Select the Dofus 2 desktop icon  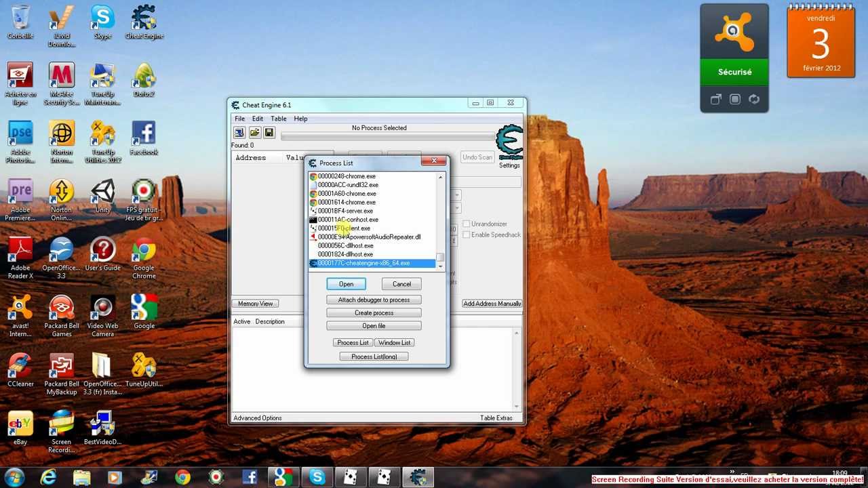point(144,80)
